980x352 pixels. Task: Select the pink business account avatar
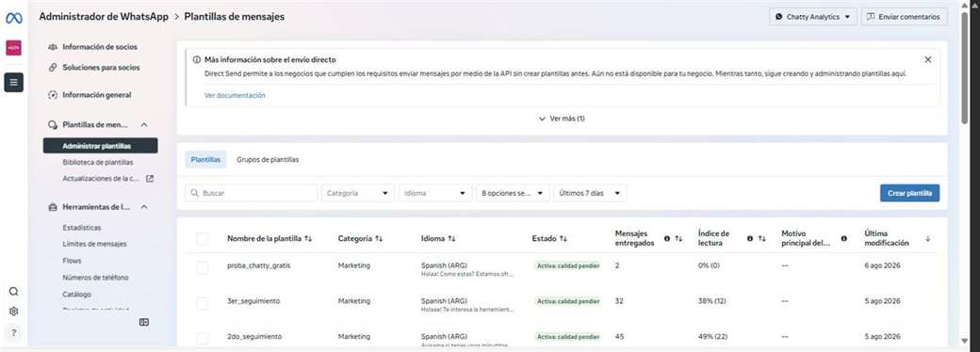(14, 48)
